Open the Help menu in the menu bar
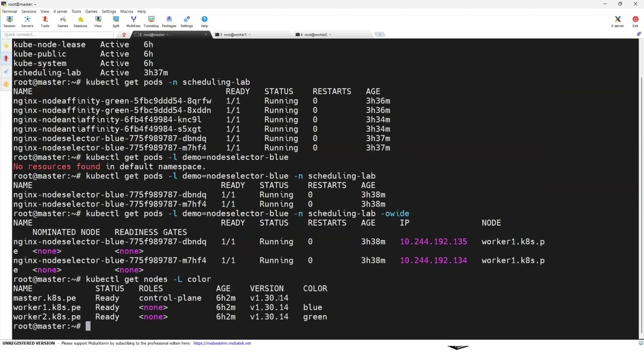 [x=141, y=11]
